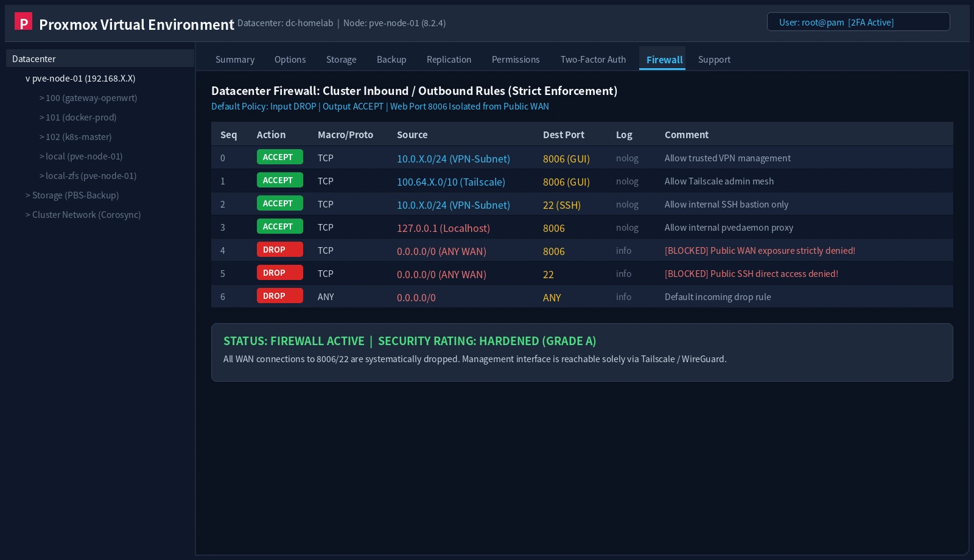Open the Permissions tab

click(x=516, y=59)
